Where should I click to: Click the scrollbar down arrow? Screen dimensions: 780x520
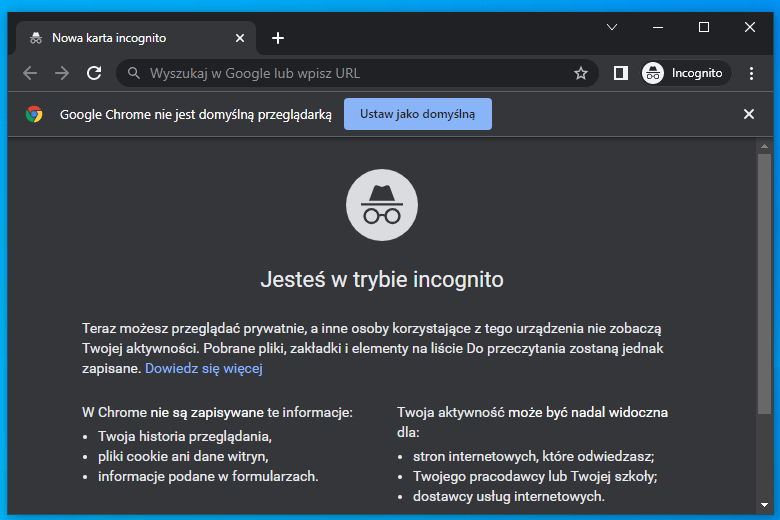pyautogui.click(x=764, y=505)
